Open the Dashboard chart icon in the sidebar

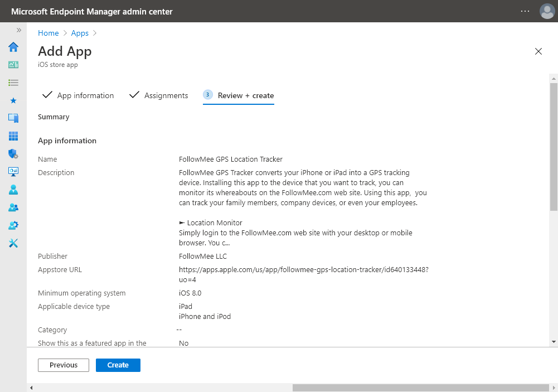(13, 65)
